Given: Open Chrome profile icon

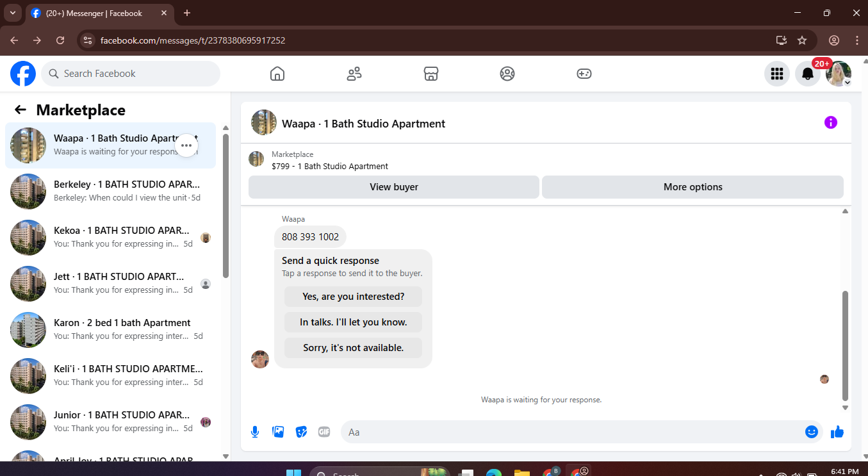Looking at the screenshot, I should 834,40.
